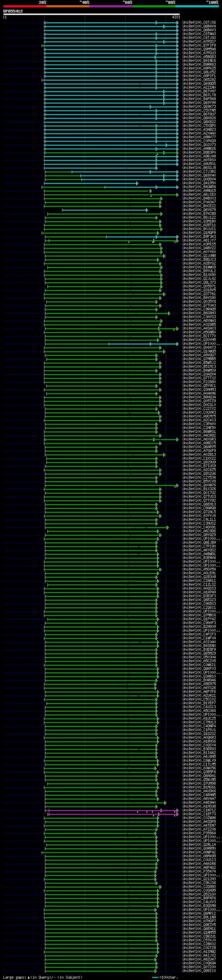The height and width of the screenshot is (980, 222).
Task: Click the UniRef100_A4E9A0 label
Action: pos(199,803)
